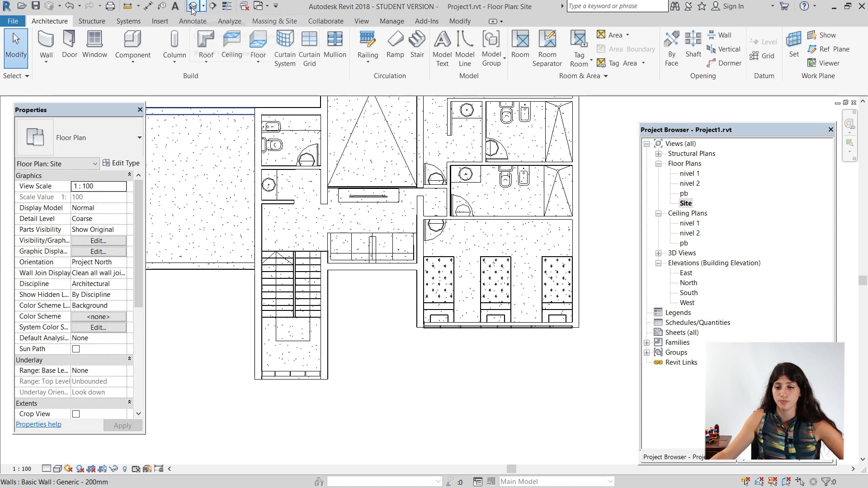Expand the 3D Views branch
Image resolution: width=868 pixels, height=488 pixels.
[659, 253]
